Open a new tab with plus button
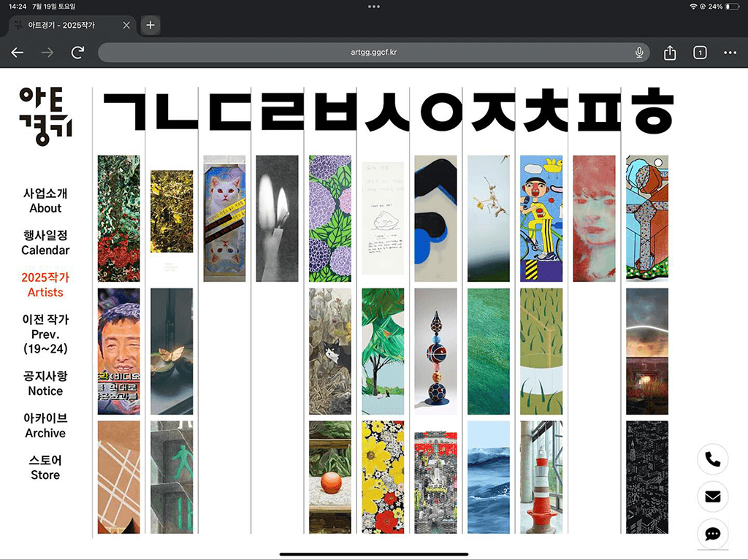This screenshot has width=748, height=560. (x=150, y=25)
